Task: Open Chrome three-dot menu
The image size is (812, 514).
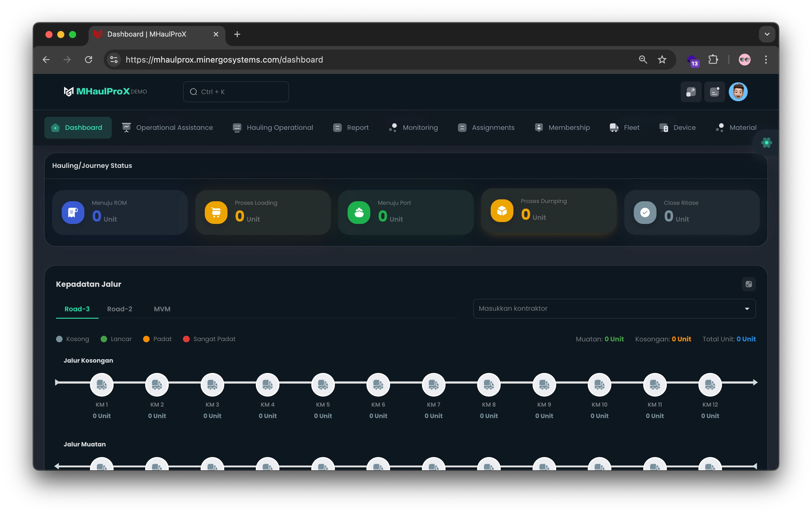Action: pos(766,60)
